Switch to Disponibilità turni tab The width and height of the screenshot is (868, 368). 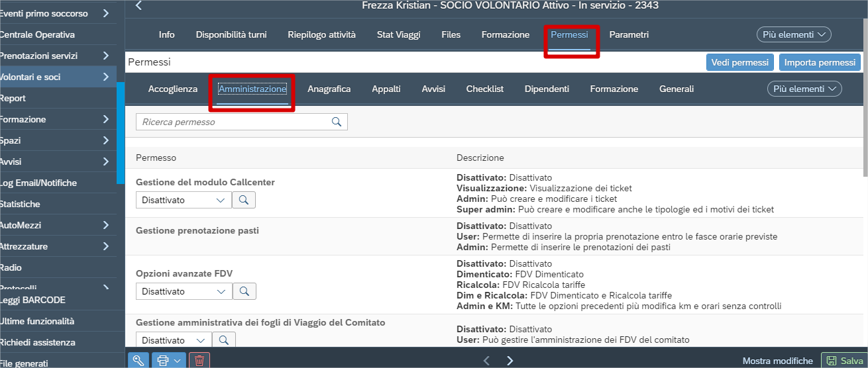tap(231, 34)
